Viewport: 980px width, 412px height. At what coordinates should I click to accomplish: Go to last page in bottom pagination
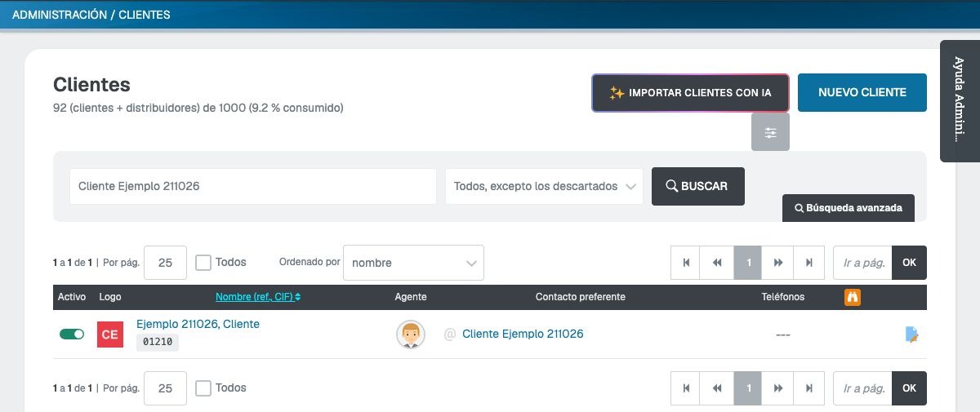[x=809, y=388]
